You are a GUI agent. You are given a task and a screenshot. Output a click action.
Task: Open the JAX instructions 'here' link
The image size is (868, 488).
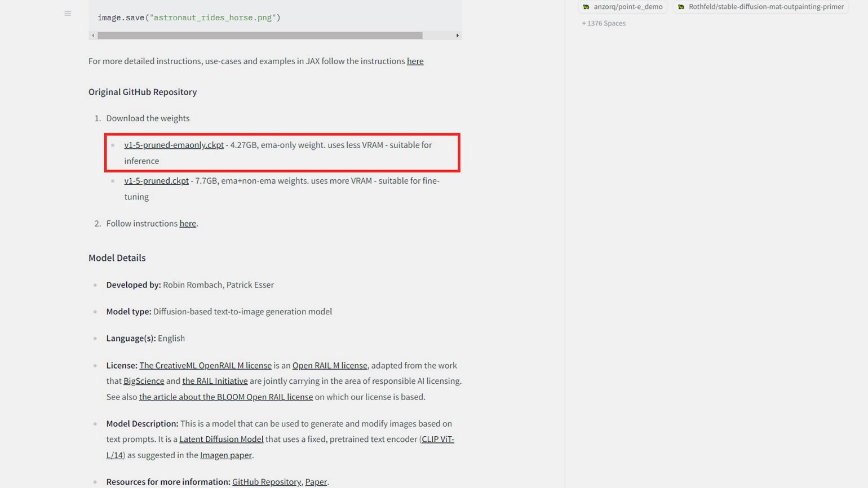point(415,61)
